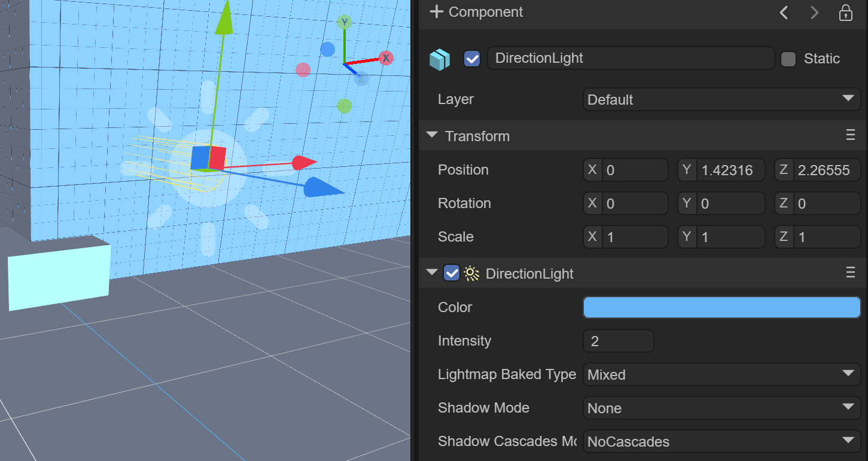Click the red X axis on the orientation gizmo
Screen dimensions: 868x461
(x=386, y=58)
